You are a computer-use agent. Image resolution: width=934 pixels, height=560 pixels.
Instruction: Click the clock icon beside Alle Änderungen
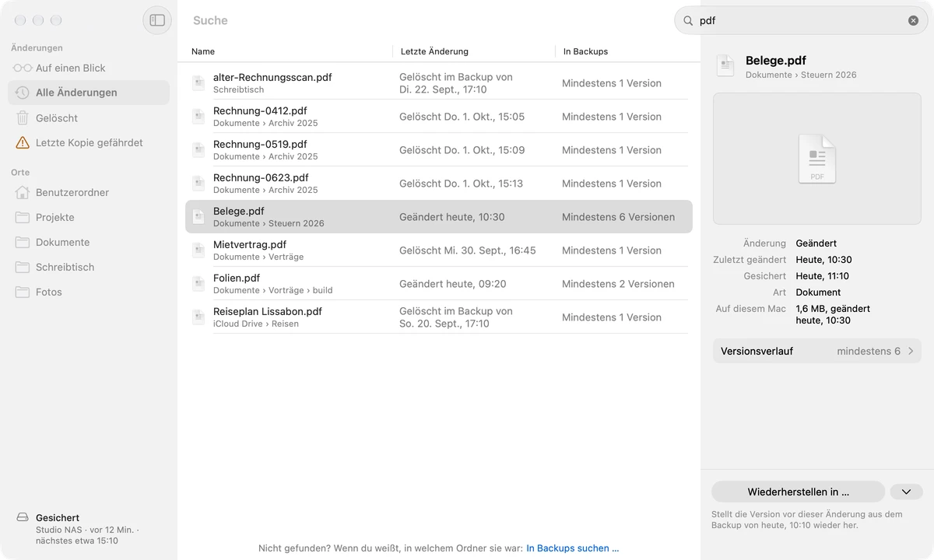tap(23, 93)
